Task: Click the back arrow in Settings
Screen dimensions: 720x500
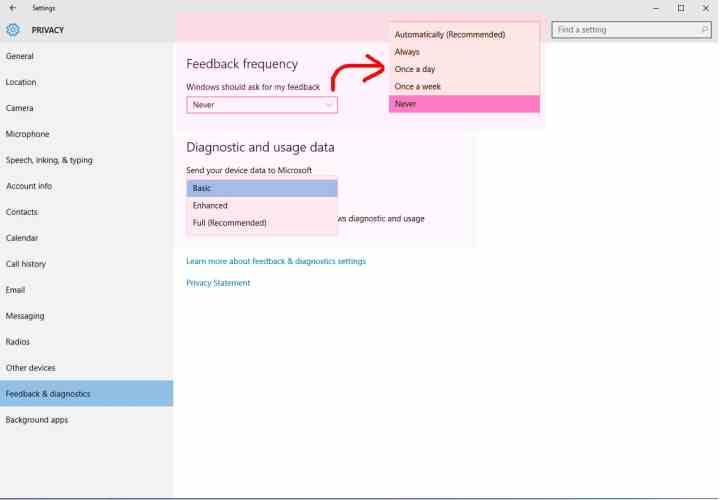Action: click(12, 8)
